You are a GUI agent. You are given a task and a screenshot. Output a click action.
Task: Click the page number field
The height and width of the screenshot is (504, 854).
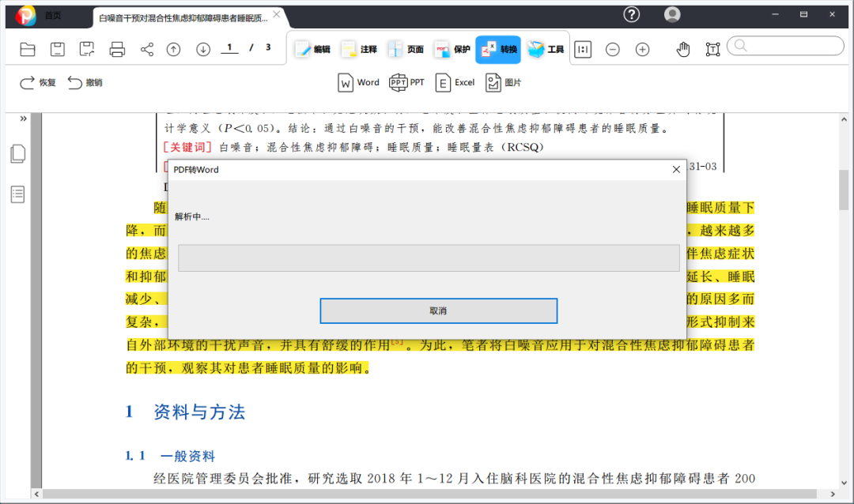click(x=229, y=48)
